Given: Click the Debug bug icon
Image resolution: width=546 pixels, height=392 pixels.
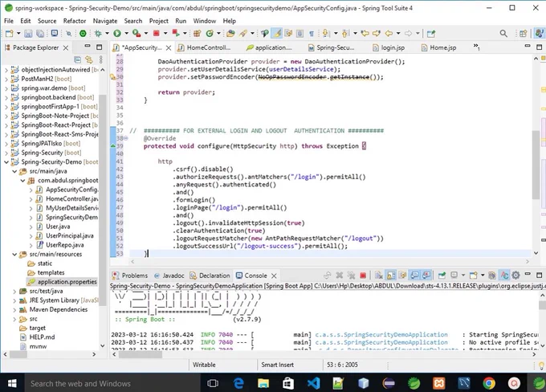Looking at the screenshot, I should coord(98,34).
